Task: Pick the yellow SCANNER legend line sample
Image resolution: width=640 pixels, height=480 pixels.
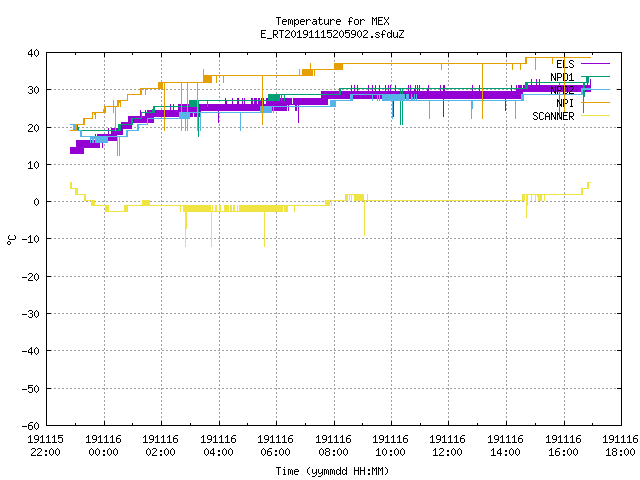Action: (x=595, y=116)
